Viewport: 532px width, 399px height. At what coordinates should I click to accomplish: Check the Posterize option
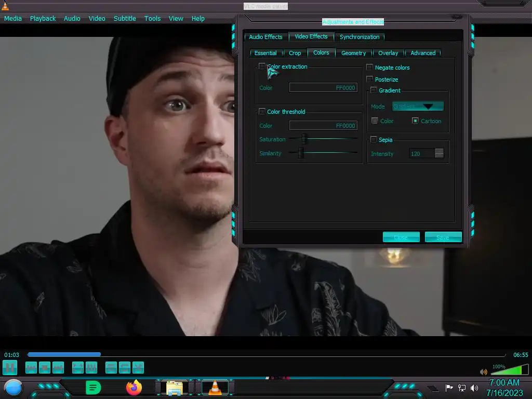[369, 79]
